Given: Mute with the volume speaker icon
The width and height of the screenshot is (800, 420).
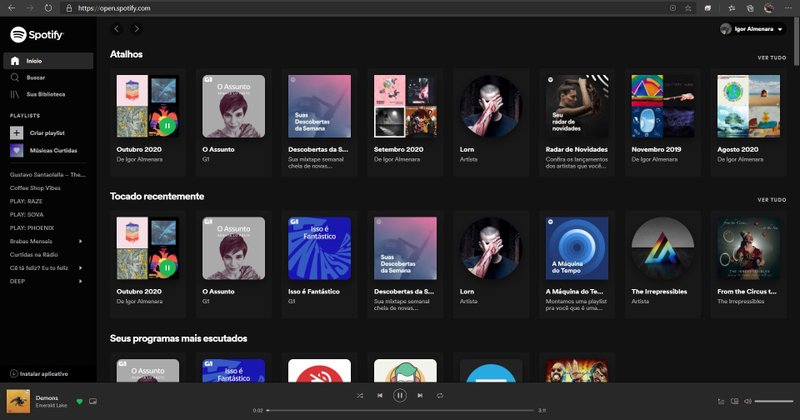Looking at the screenshot, I should click(747, 402).
